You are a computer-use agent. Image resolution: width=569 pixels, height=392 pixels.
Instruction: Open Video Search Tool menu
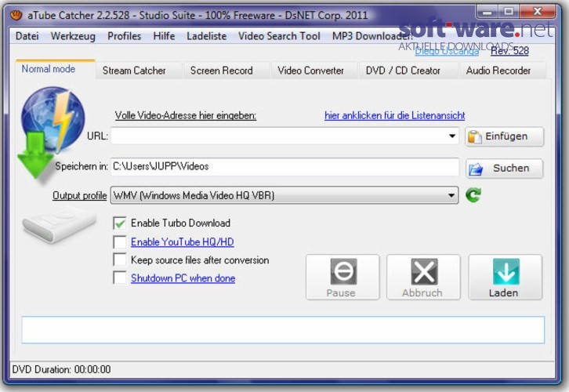pyautogui.click(x=279, y=36)
